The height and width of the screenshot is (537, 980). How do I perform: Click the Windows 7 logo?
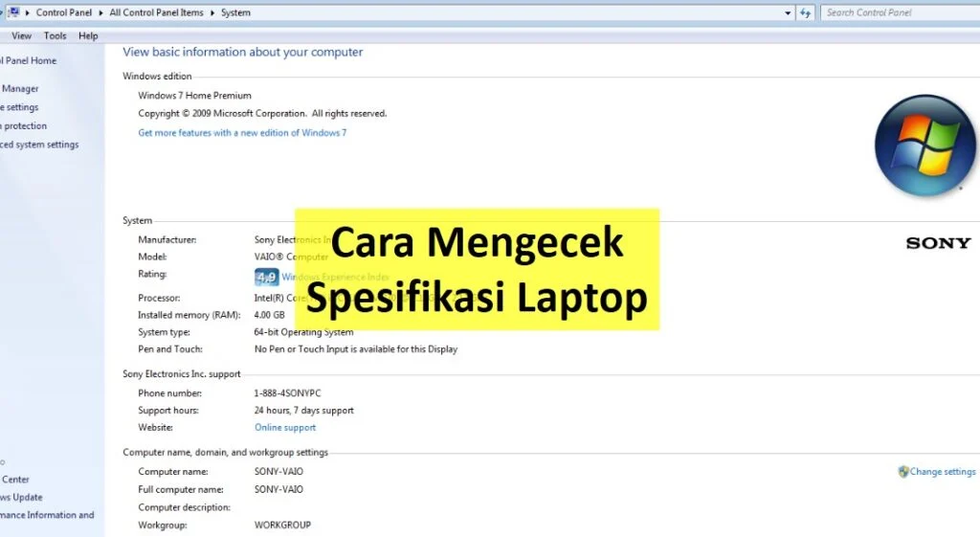click(925, 145)
